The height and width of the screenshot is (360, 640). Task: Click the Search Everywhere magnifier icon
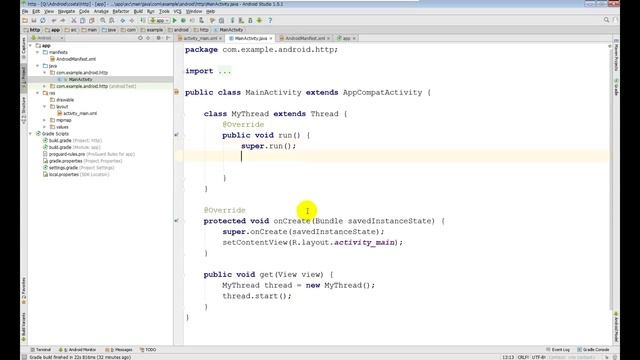[607, 20]
